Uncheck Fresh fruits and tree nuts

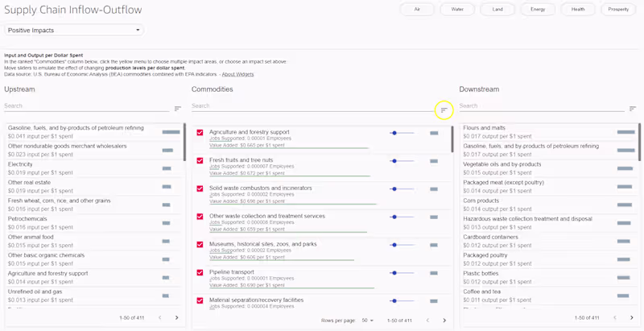click(x=200, y=161)
